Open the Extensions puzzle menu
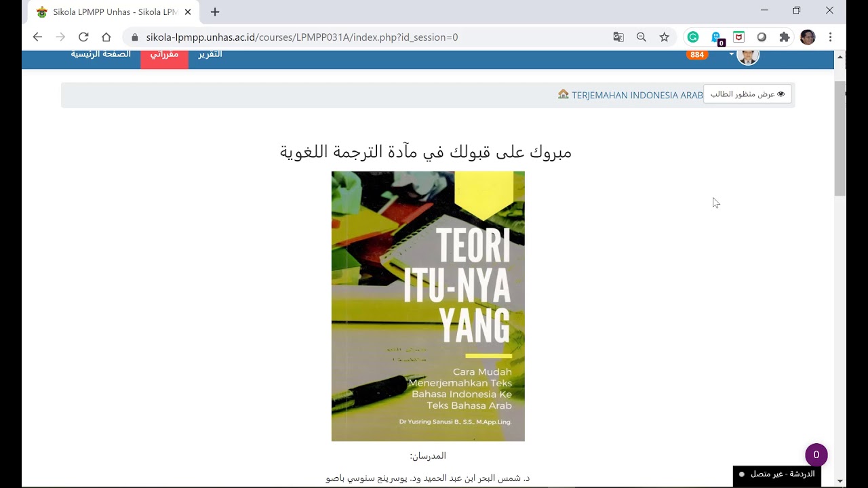The width and height of the screenshot is (868, 488). coord(785,37)
